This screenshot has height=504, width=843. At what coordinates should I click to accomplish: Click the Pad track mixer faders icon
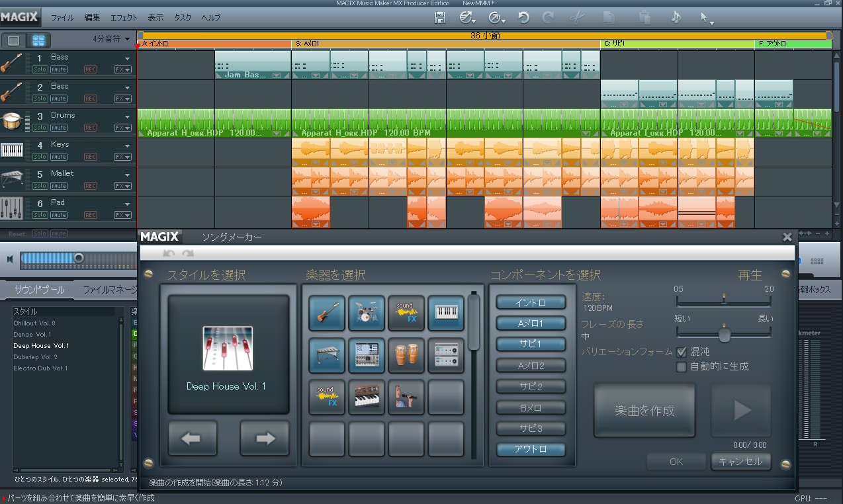(11, 208)
